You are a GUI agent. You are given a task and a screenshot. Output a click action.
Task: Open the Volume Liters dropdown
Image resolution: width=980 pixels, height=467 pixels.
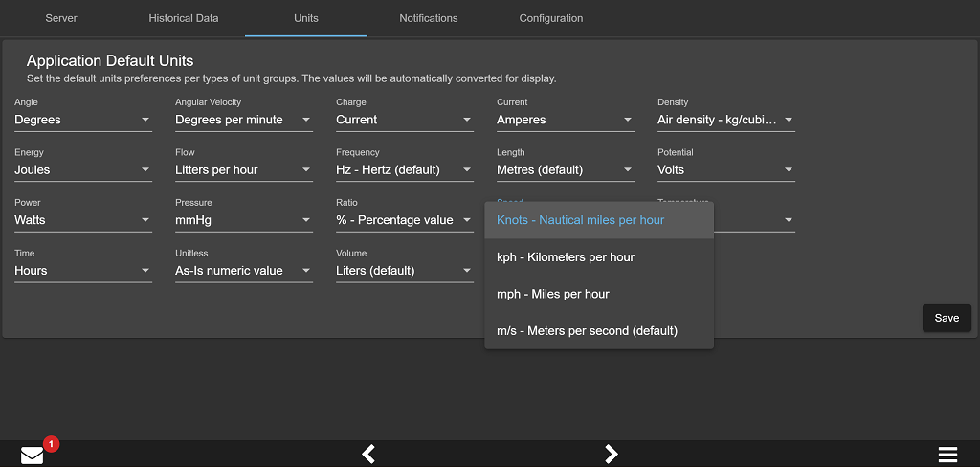pos(405,271)
